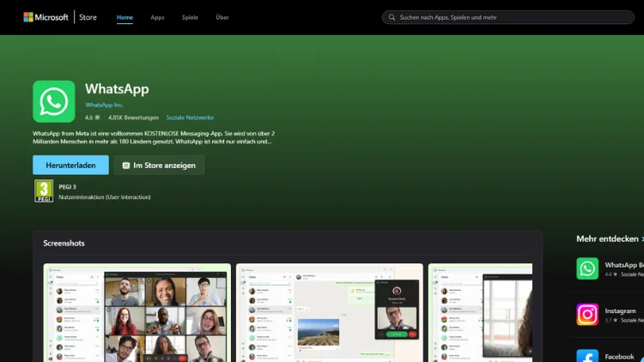Click the PEGI 3 label text

click(67, 187)
